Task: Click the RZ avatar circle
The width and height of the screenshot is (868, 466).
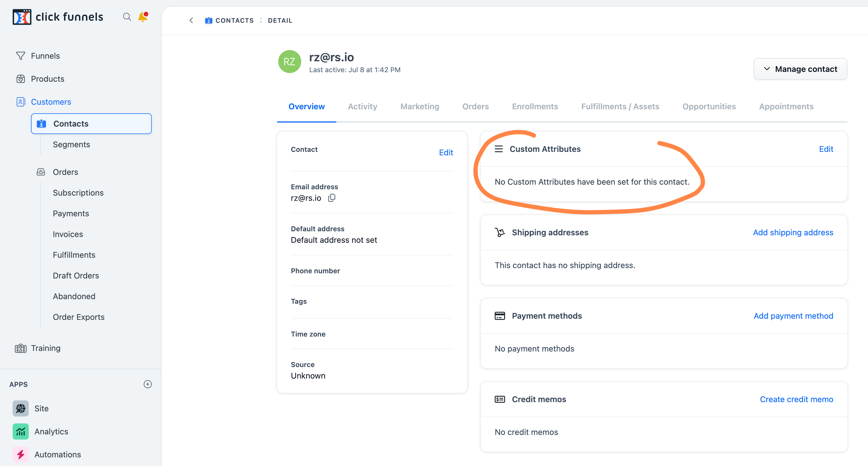Action: tap(289, 61)
